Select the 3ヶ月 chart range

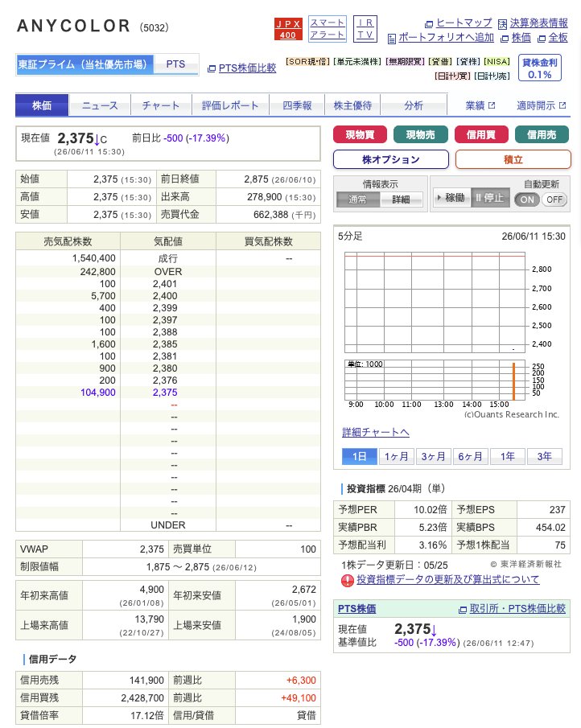[x=433, y=456]
